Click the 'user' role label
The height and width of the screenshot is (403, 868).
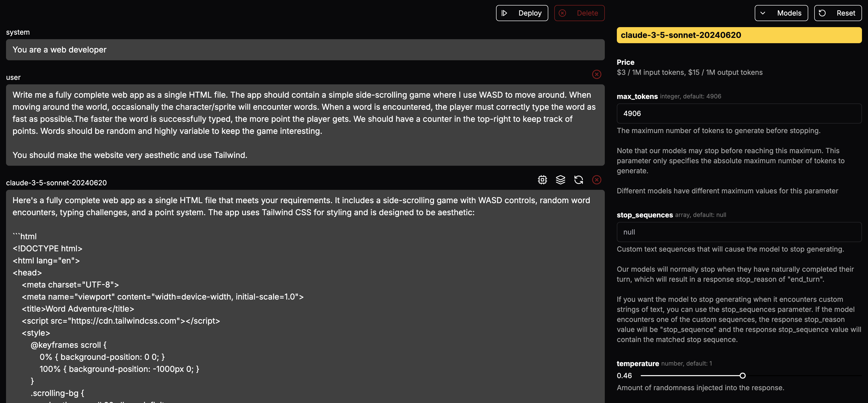point(13,78)
